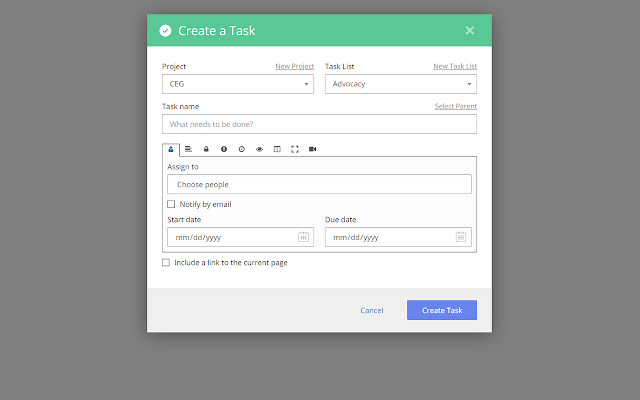Open the Start date calendar picker
This screenshot has height=400, width=640.
[303, 237]
